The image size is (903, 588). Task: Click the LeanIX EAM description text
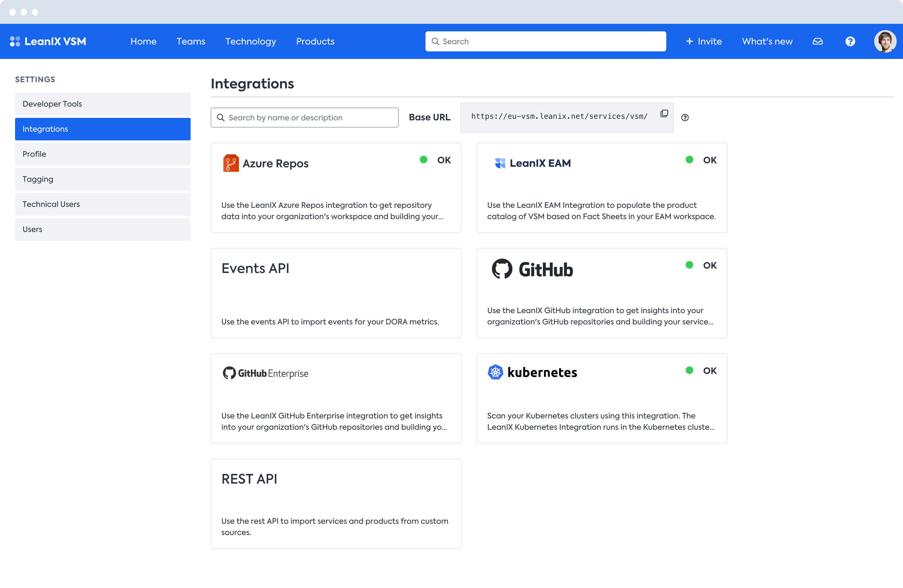[x=601, y=211]
